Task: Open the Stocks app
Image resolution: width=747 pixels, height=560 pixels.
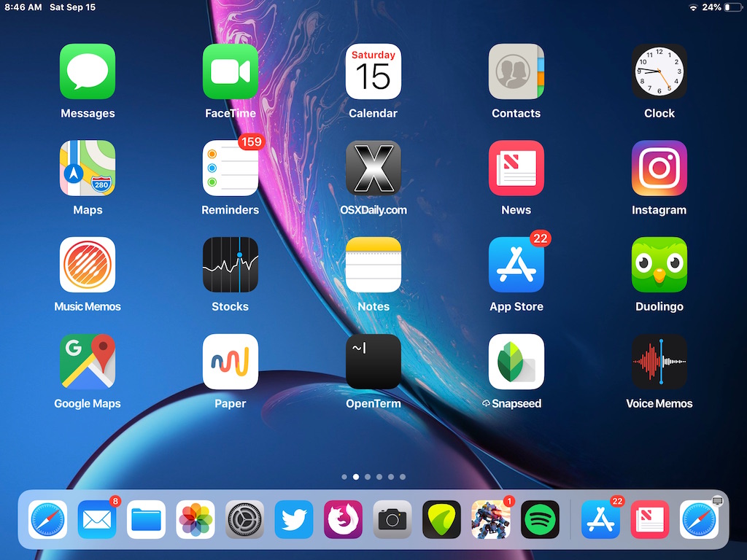Action: [x=231, y=265]
